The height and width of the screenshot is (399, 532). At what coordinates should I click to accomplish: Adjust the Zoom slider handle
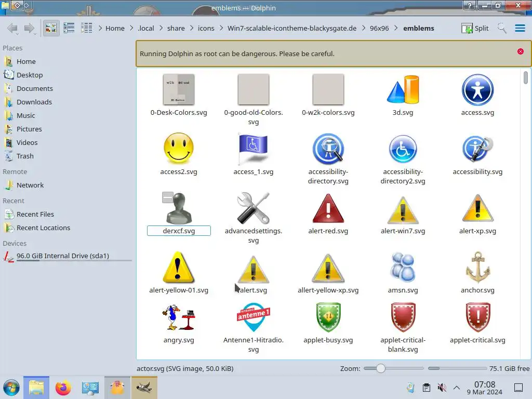381,368
